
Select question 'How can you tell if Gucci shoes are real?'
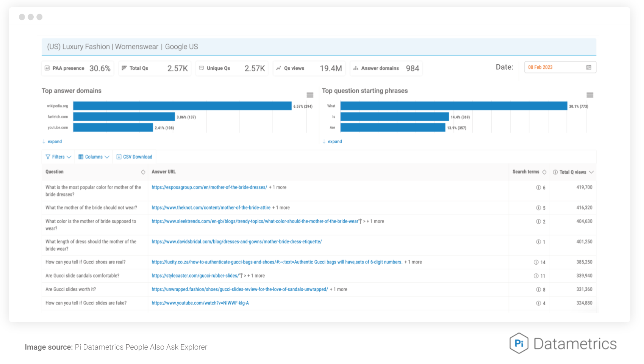[86, 262]
